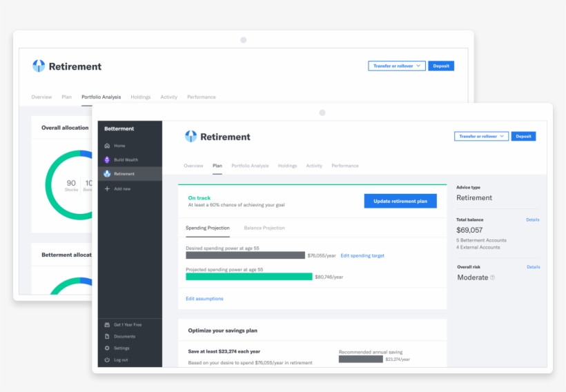
Task: Select the Retirement umbrella sidebar icon
Action: pos(107,174)
